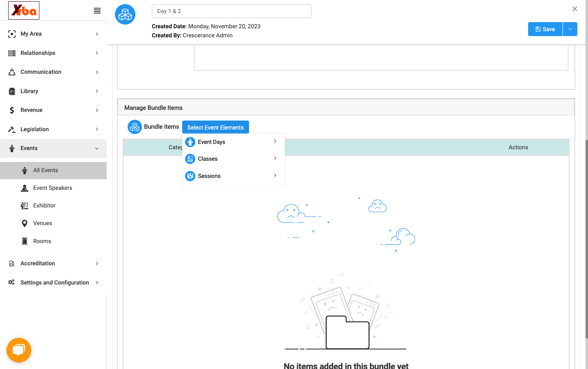
Task: Click the Manage Bundle Items heading
Action: [153, 108]
